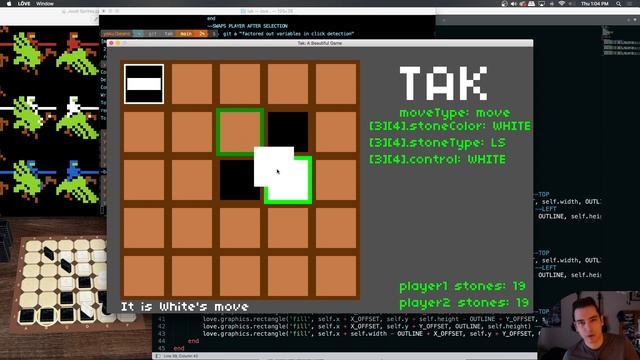Image resolution: width=640 pixels, height=360 pixels.
Task: Open the Apple menu
Action: point(9,4)
